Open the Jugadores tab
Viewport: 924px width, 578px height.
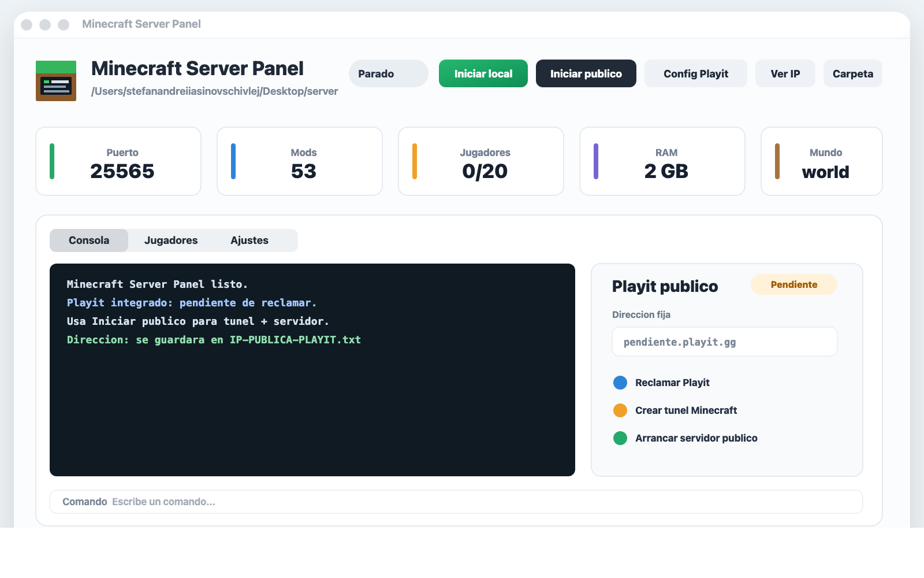point(171,240)
